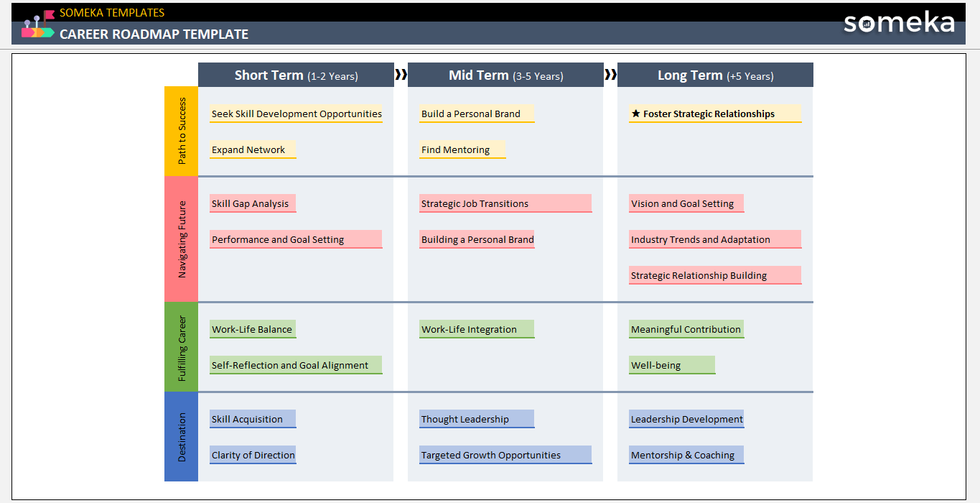Click the Career Roadmap Template heading
The image size is (980, 503).
pos(154,34)
